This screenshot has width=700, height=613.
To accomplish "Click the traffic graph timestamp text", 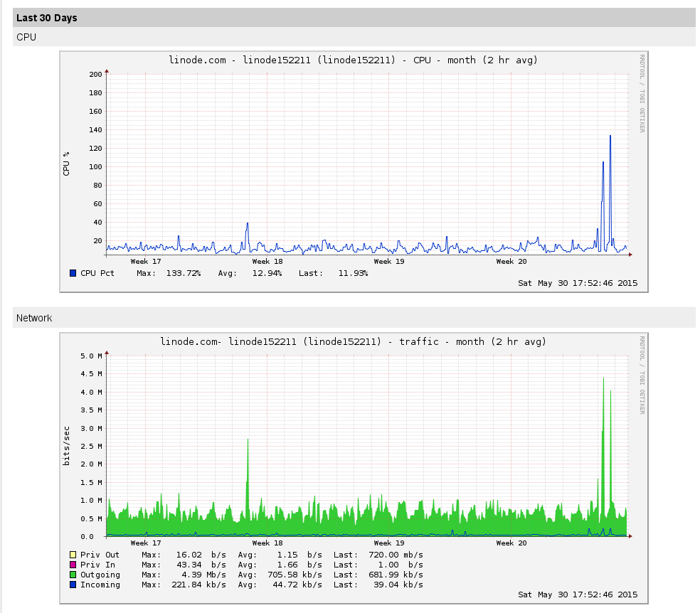I will tap(578, 595).
